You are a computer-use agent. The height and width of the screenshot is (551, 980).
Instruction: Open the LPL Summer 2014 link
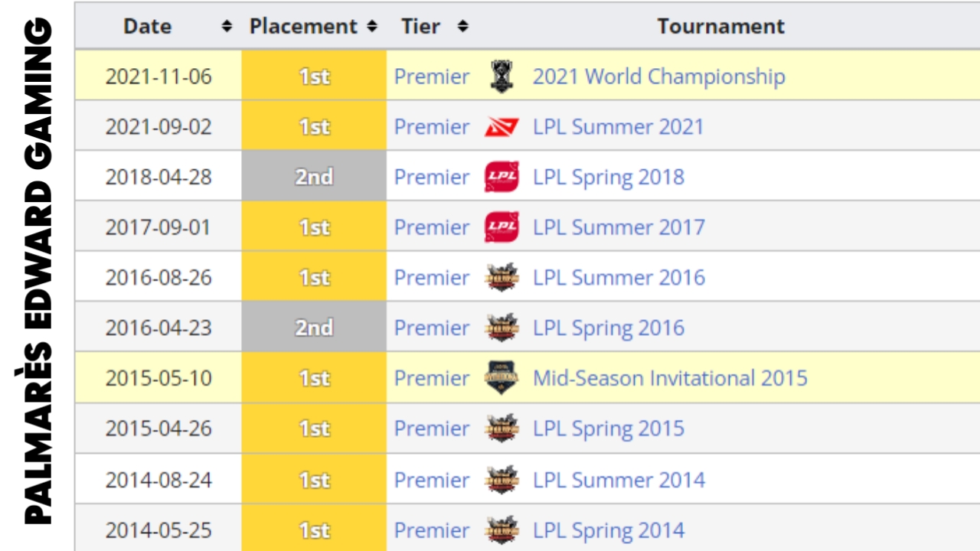coord(619,480)
